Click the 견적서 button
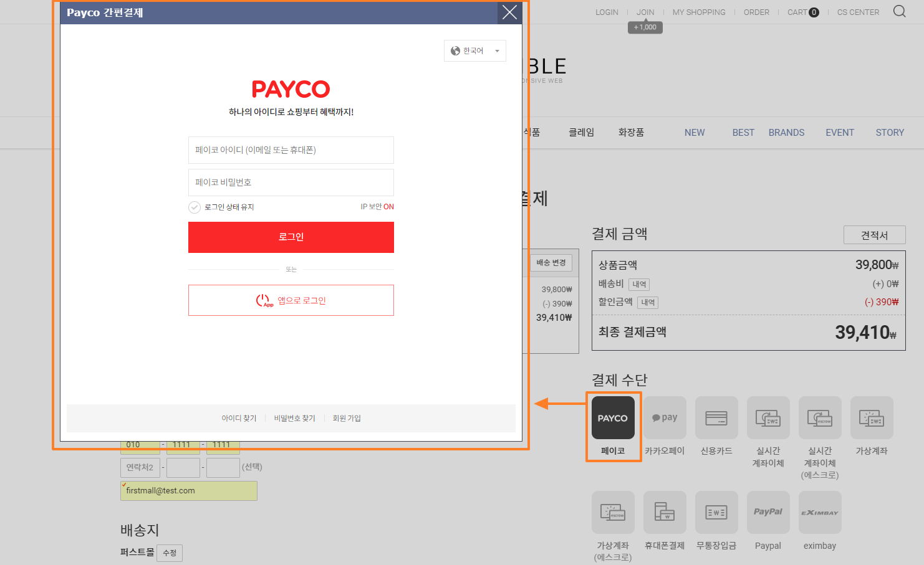The image size is (924, 565). tap(874, 235)
